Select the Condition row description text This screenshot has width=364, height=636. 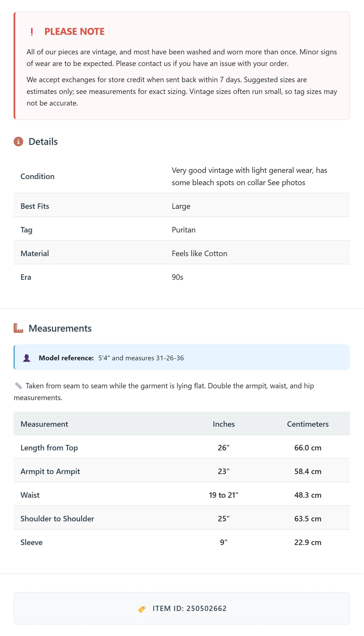point(249,176)
